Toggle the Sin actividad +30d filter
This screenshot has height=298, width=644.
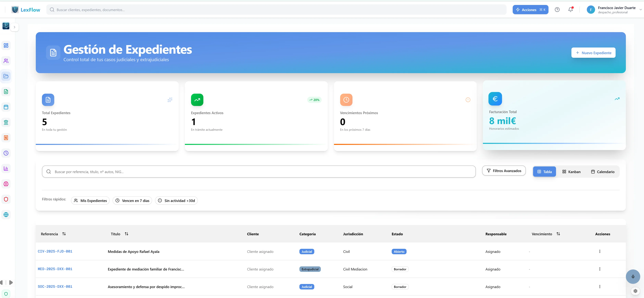tap(176, 200)
